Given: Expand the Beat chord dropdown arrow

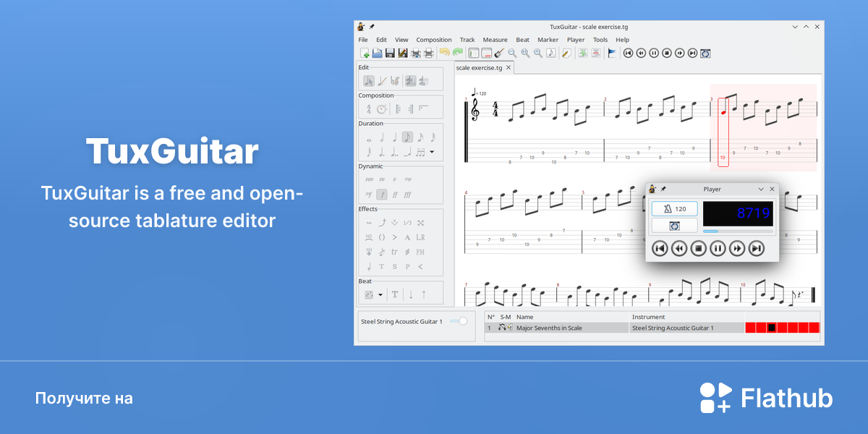Looking at the screenshot, I should click(x=380, y=294).
